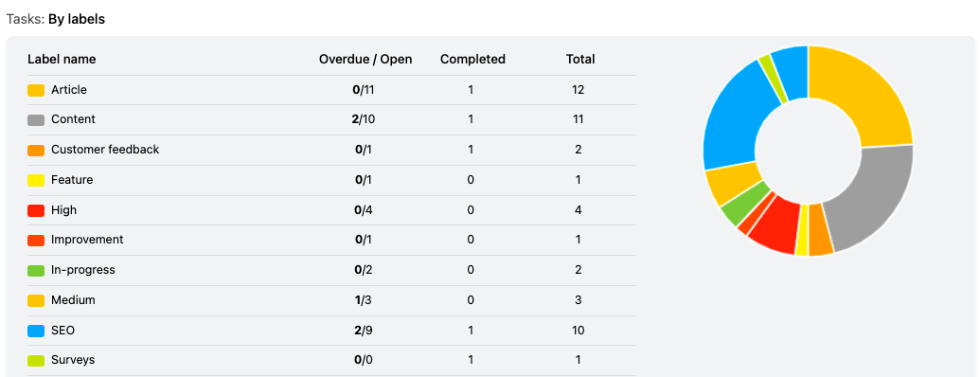Click the Content overdue count 2/10
This screenshot has height=377, width=980.
click(x=364, y=119)
